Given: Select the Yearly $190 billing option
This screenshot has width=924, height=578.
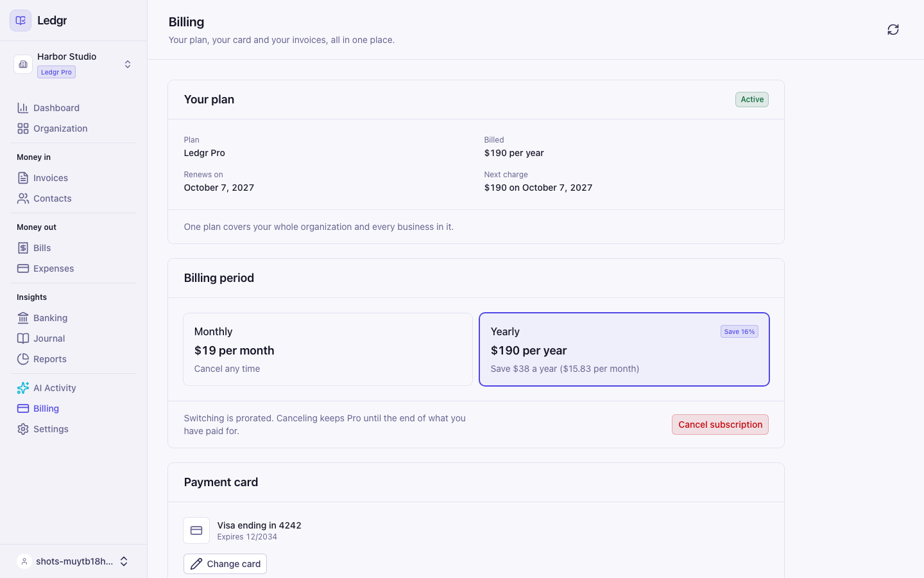Looking at the screenshot, I should pyautogui.click(x=624, y=349).
